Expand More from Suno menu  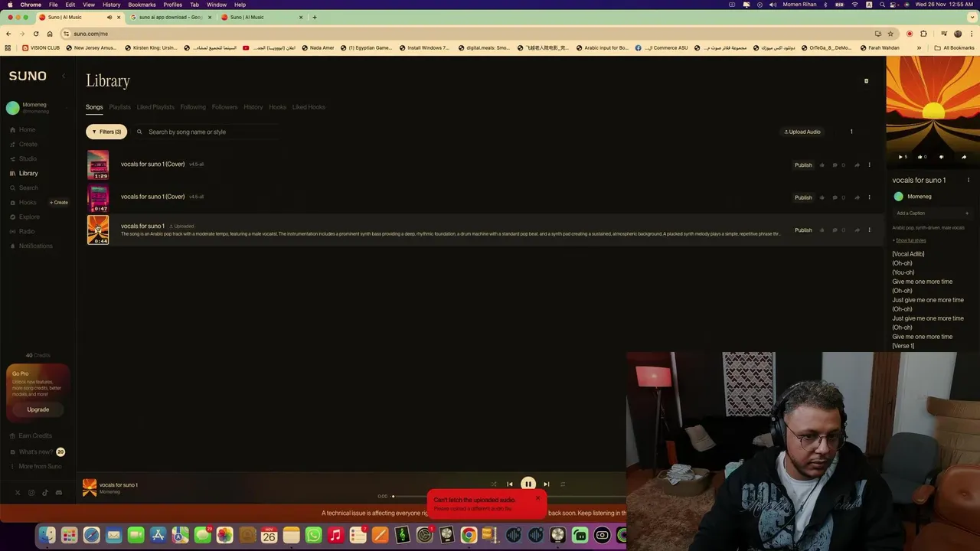click(x=36, y=466)
